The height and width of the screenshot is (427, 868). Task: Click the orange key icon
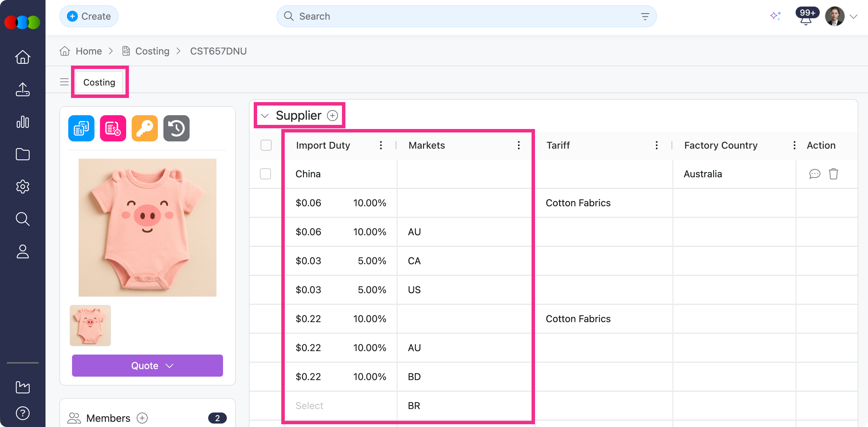(145, 128)
